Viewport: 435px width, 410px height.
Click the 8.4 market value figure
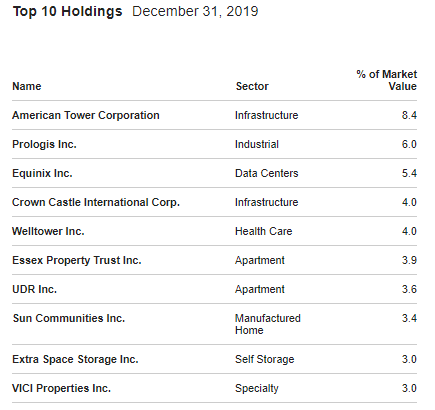coord(409,115)
